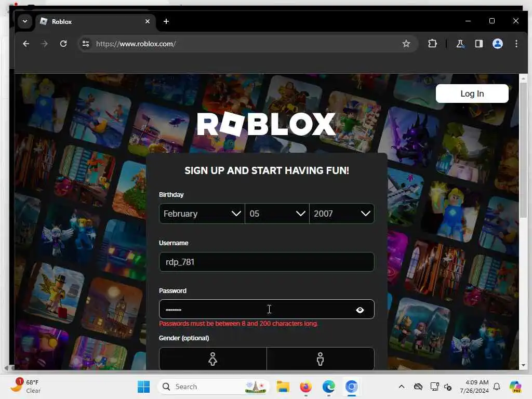Open the Chrome three-dot menu
The width and height of the screenshot is (532, 399).
[516, 44]
